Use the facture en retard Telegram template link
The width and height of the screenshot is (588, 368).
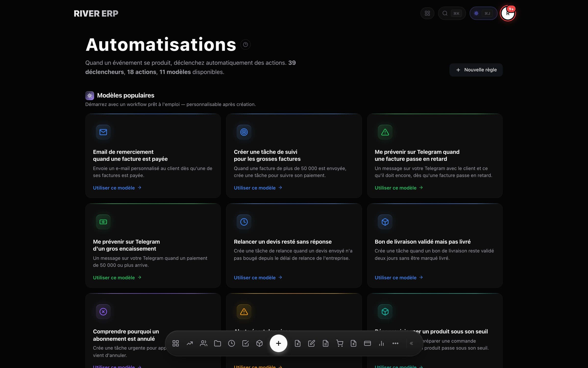click(399, 188)
